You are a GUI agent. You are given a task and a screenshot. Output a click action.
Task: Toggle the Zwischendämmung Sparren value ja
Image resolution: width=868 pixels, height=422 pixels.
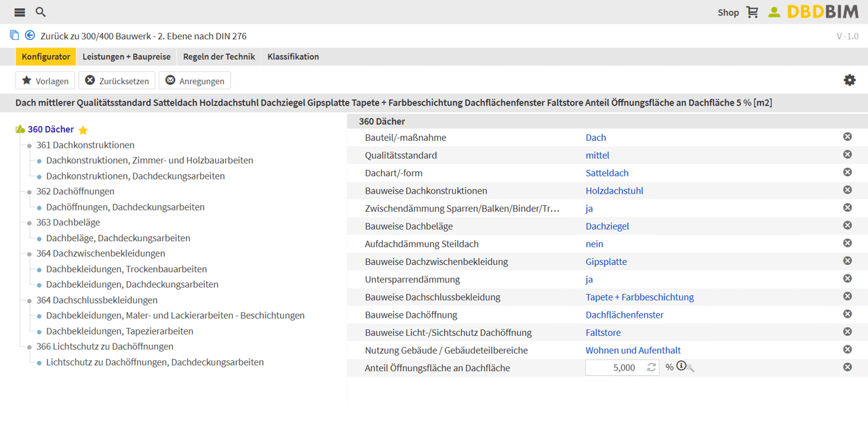(589, 209)
